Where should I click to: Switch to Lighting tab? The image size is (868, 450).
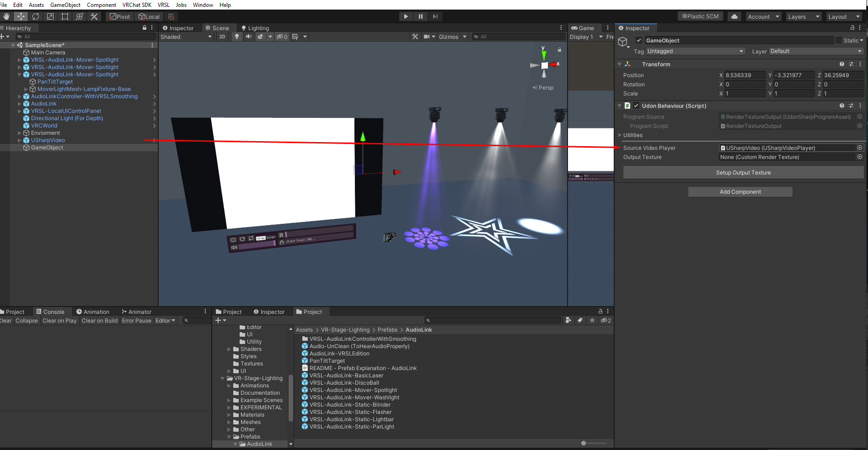pyautogui.click(x=255, y=28)
